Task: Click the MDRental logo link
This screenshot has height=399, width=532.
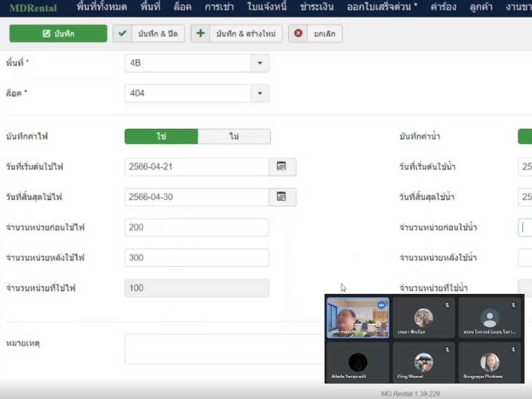Action: (33, 8)
